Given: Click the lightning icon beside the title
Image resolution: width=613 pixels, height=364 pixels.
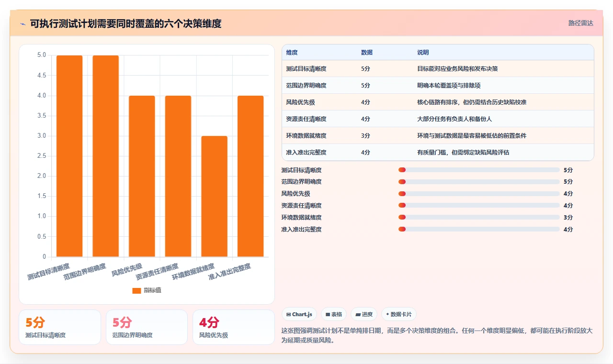Looking at the screenshot, I should (x=23, y=24).
